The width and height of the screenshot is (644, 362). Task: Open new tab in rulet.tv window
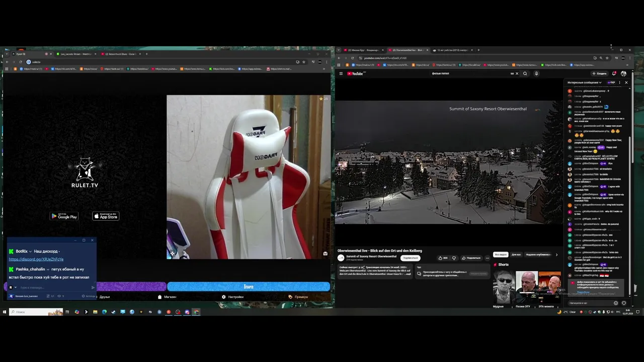tap(146, 54)
